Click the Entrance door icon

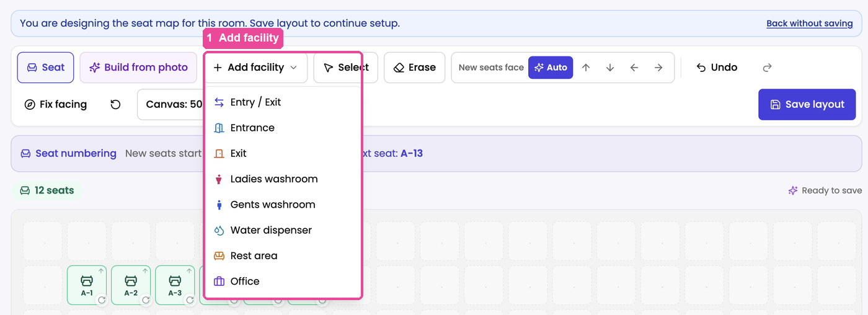tap(219, 128)
